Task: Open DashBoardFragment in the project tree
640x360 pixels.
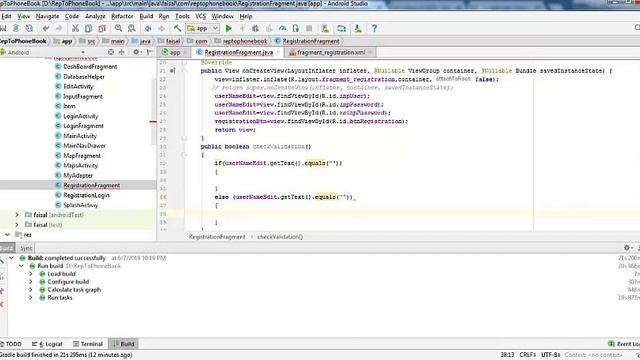Action: pos(90,67)
